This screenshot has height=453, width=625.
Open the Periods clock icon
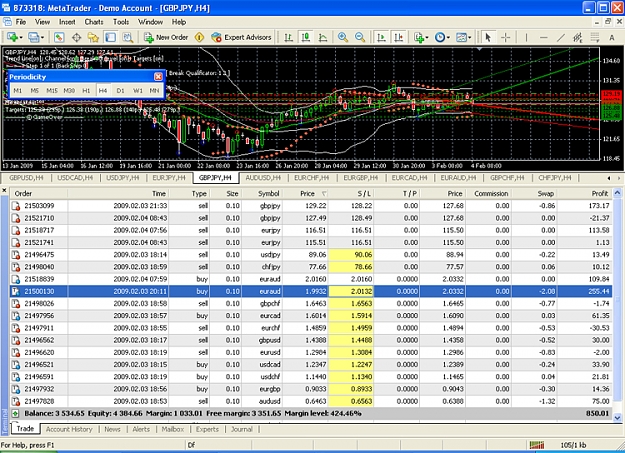point(439,37)
